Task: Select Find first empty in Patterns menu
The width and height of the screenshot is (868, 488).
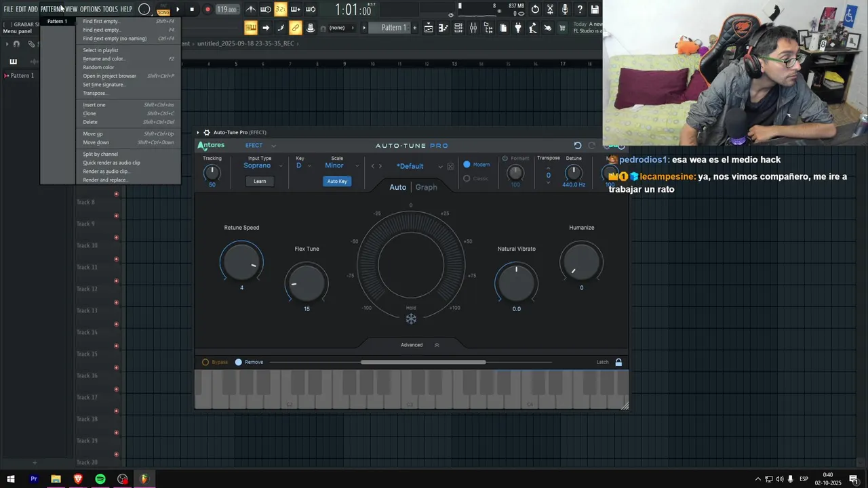Action: pyautogui.click(x=128, y=21)
